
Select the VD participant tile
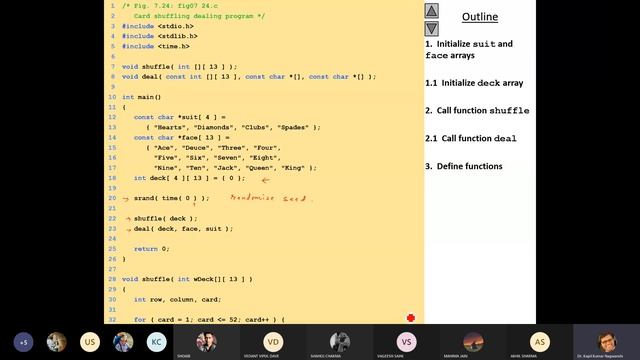[273, 342]
